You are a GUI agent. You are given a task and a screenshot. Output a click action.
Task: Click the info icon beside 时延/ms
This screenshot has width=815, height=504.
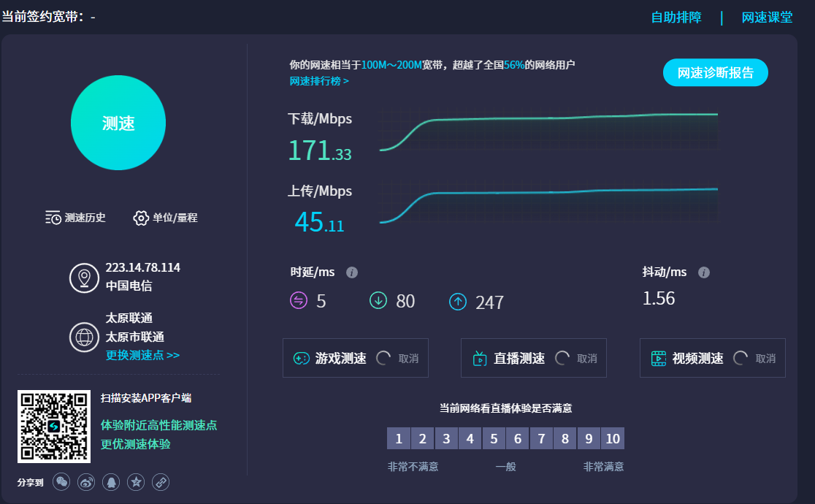(x=352, y=272)
